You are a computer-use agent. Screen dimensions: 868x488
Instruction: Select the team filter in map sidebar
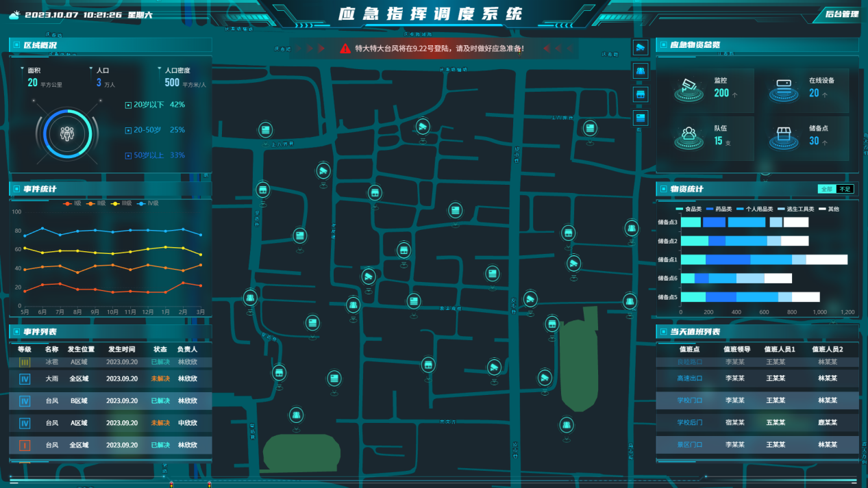tap(640, 70)
